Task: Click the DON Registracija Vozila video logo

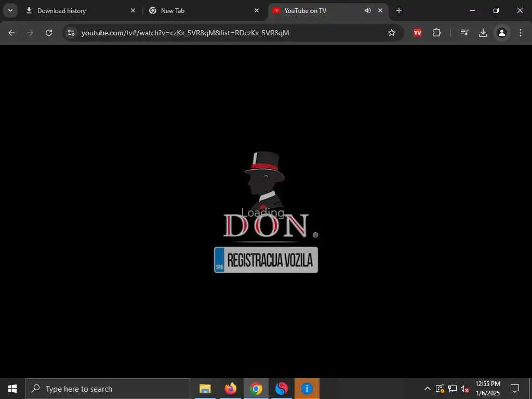Action: point(267,212)
